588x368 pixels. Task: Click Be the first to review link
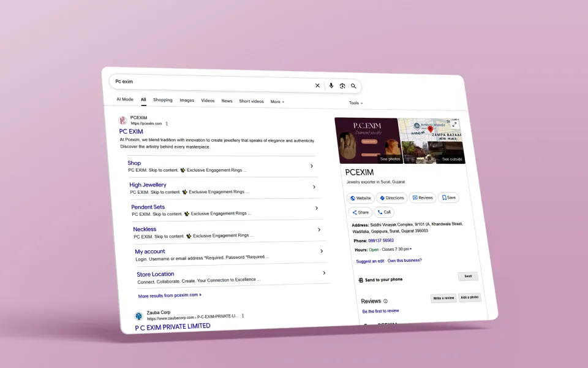[x=380, y=311]
